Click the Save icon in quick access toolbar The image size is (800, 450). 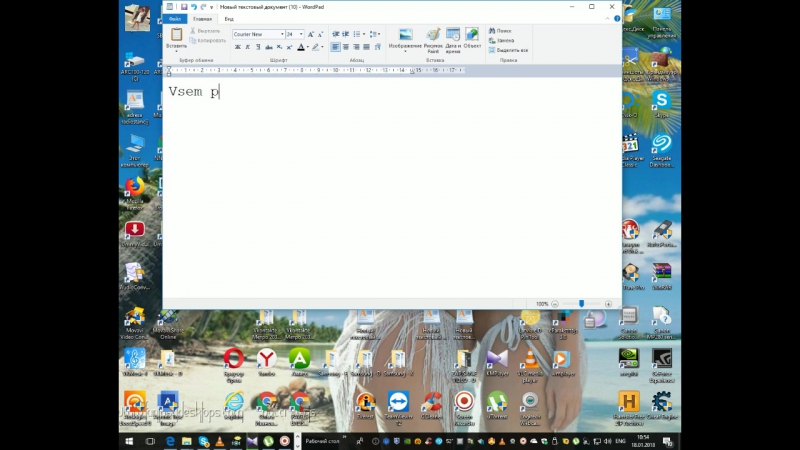click(183, 6)
